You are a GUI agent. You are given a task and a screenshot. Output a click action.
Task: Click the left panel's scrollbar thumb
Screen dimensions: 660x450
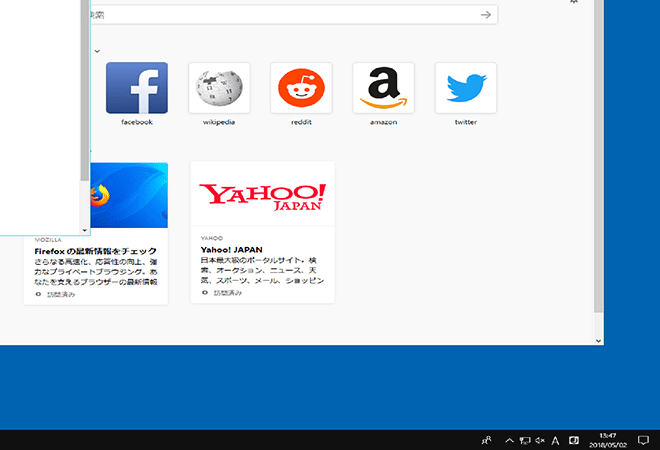click(x=85, y=91)
